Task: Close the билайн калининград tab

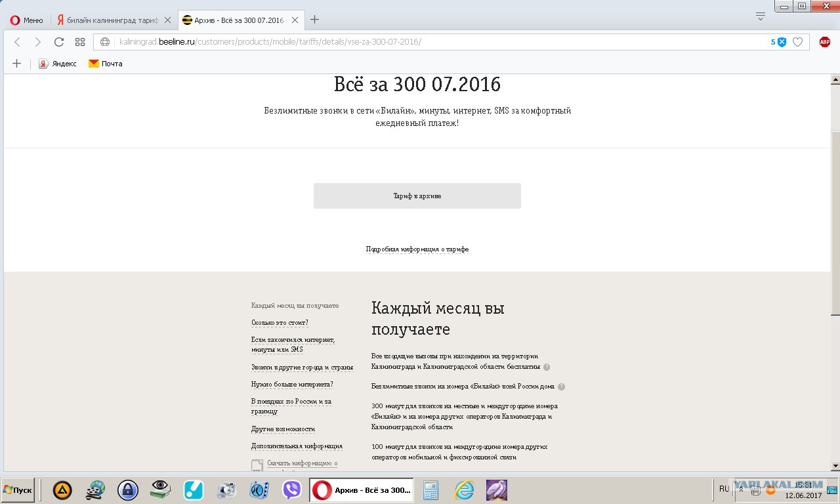Action: pos(167,20)
